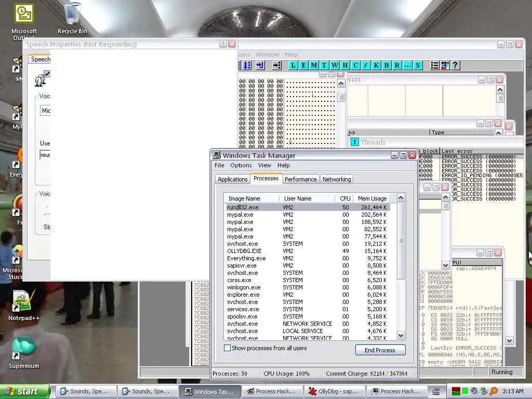Click Last error column header in Threads
Image resolution: width=532 pixels, height=399 pixels.
point(482,151)
